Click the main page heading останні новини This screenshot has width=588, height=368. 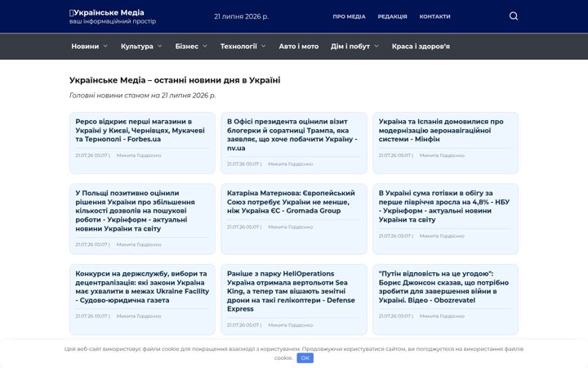click(x=175, y=80)
